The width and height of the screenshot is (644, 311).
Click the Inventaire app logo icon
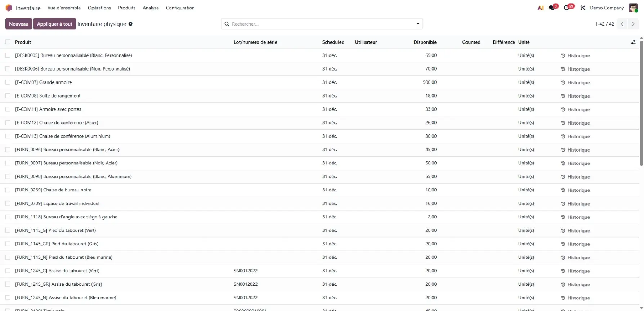tap(9, 8)
